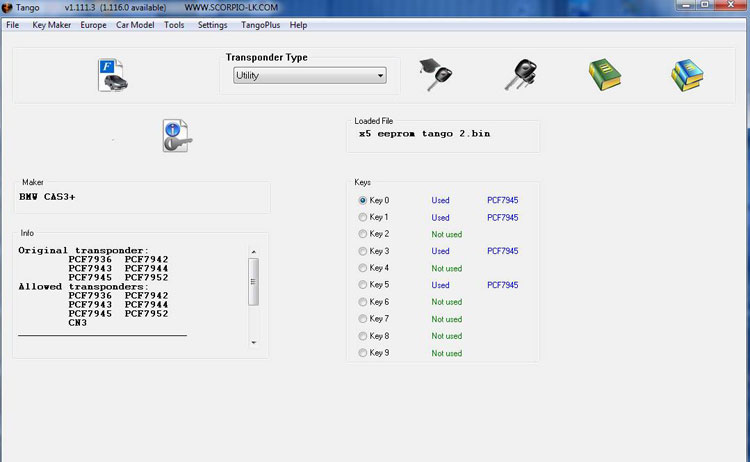Select the Key 9 radio button

point(363,352)
